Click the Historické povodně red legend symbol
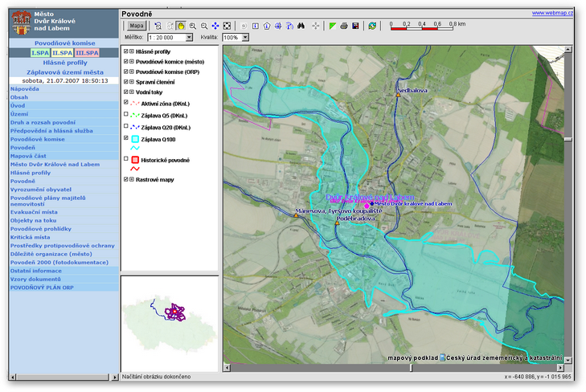 pyautogui.click(x=135, y=160)
